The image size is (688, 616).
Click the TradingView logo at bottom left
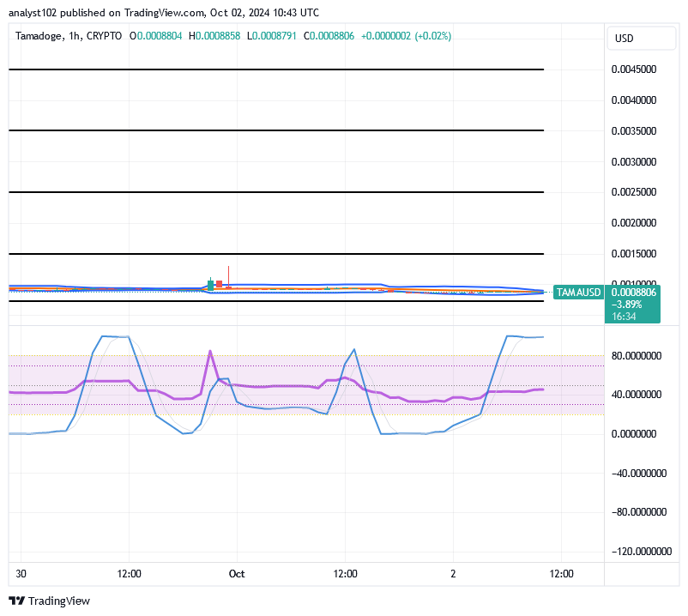49,601
